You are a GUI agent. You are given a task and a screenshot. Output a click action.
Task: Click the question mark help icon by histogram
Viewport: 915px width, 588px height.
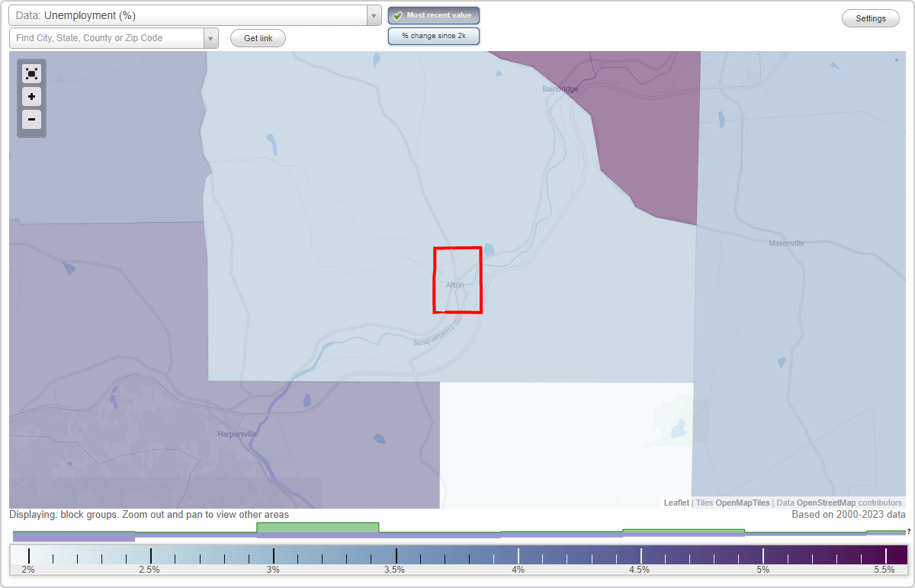point(909,531)
